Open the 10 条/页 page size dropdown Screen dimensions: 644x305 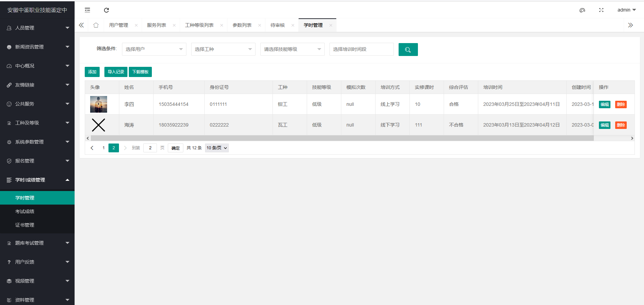(217, 148)
